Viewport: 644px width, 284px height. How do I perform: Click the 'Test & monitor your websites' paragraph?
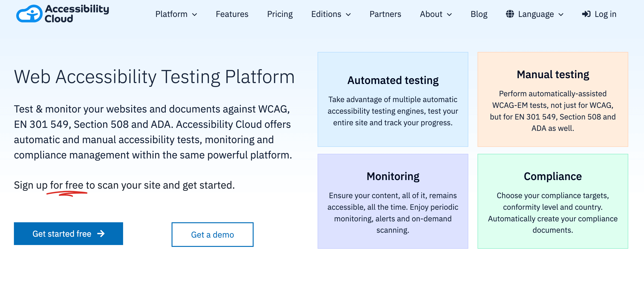(x=153, y=132)
